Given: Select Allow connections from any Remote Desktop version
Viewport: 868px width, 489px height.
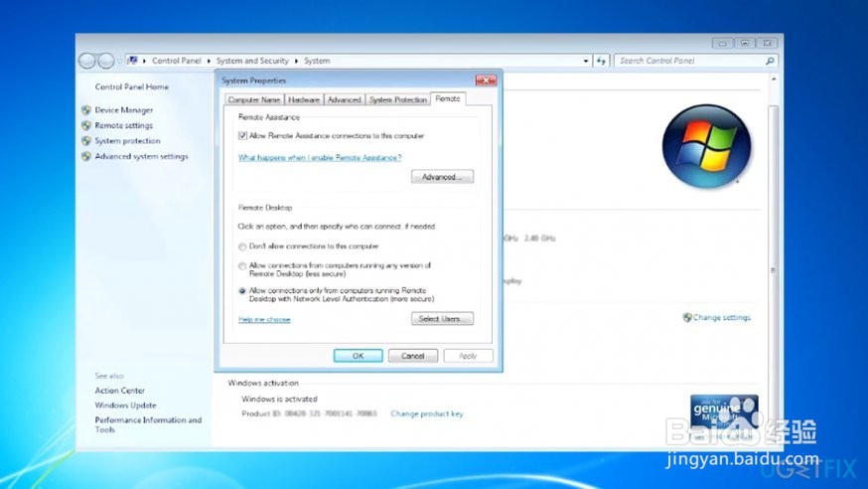Looking at the screenshot, I should click(242, 266).
